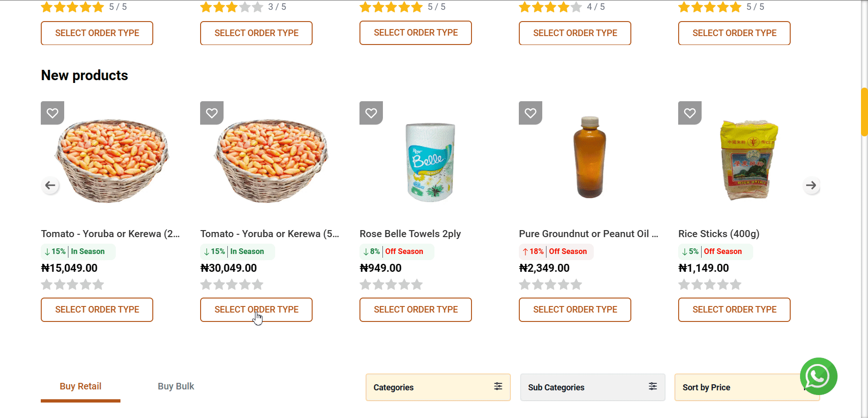The width and height of the screenshot is (868, 418).
Task: Rate Rice Sticks five stars
Action: [735, 284]
